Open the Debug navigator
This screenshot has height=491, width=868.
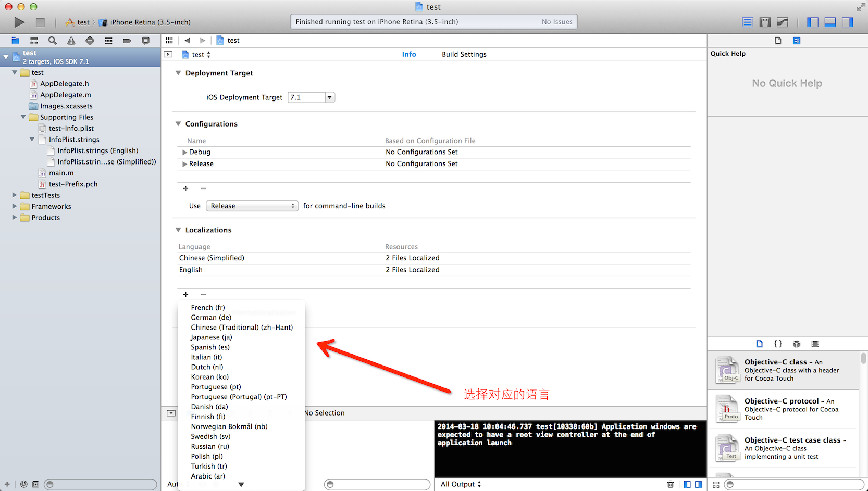pos(108,41)
